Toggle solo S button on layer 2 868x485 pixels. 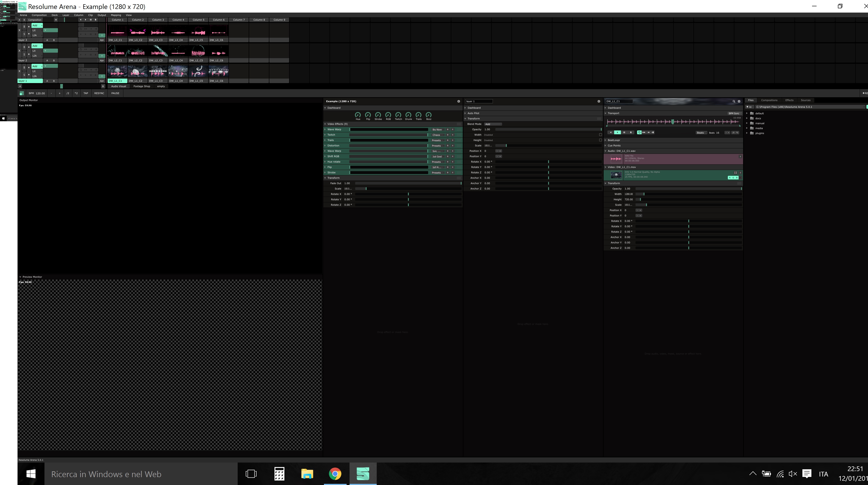point(24,55)
